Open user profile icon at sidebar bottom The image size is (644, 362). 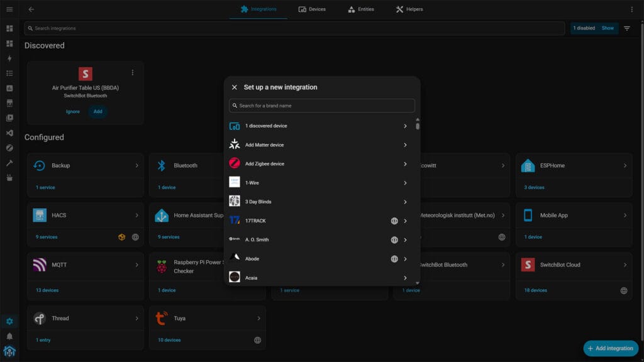click(9, 351)
